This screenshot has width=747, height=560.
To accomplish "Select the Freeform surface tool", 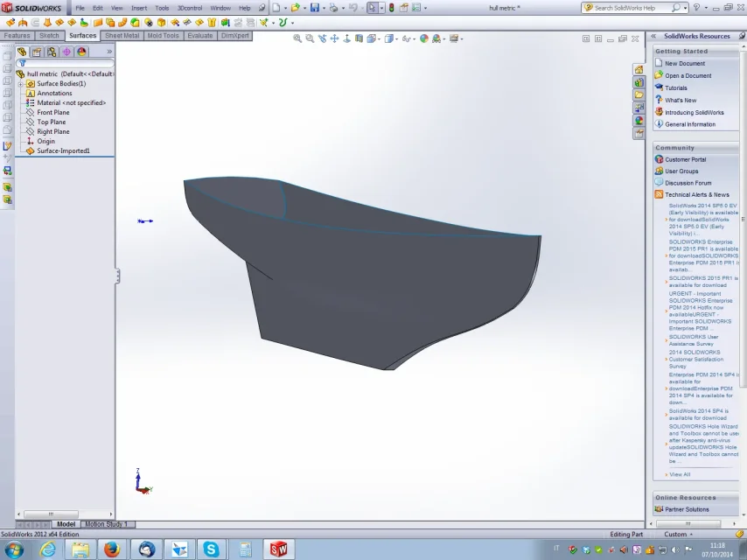I will tap(84, 23).
